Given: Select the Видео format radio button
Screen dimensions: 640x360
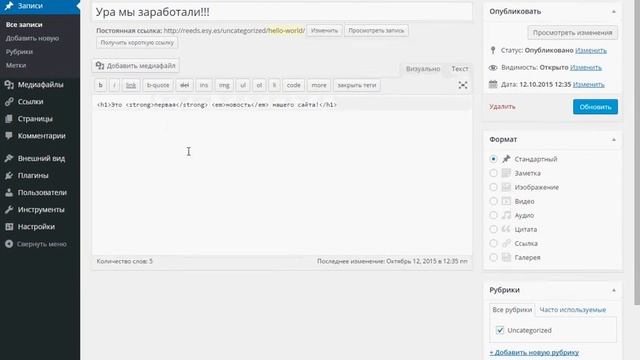Looking at the screenshot, I should coord(493,201).
